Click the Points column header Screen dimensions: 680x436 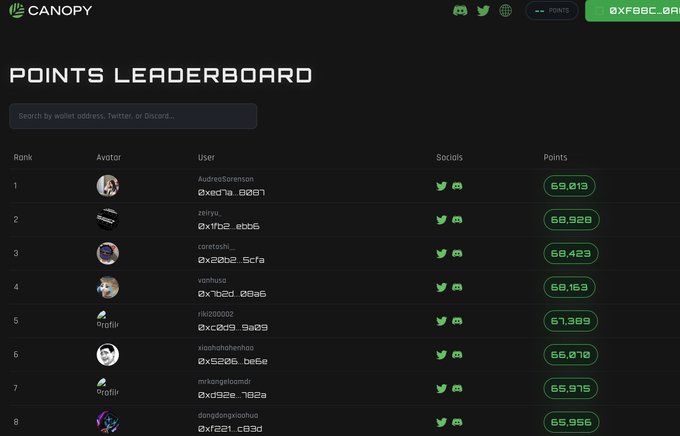pos(556,157)
